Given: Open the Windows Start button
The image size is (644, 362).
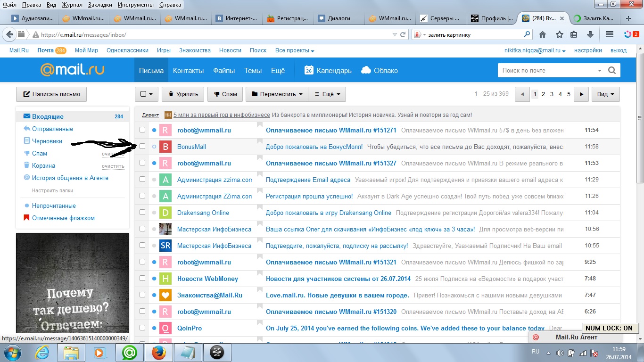Looking at the screenshot, I should pos(13,352).
